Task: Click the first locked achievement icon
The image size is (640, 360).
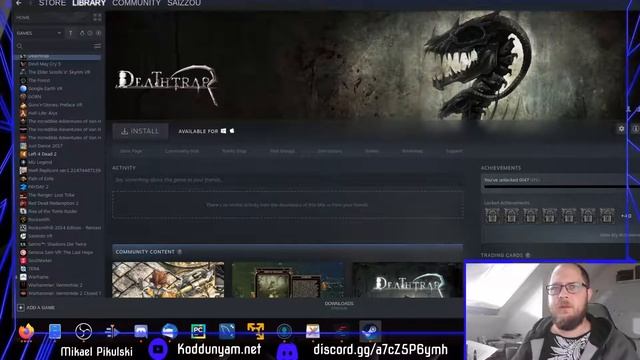Action: pos(492,216)
